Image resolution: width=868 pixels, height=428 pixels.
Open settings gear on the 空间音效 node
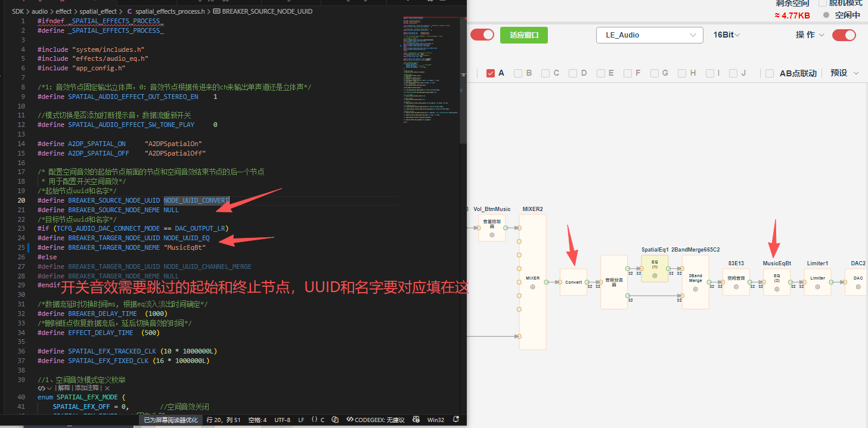736,287
